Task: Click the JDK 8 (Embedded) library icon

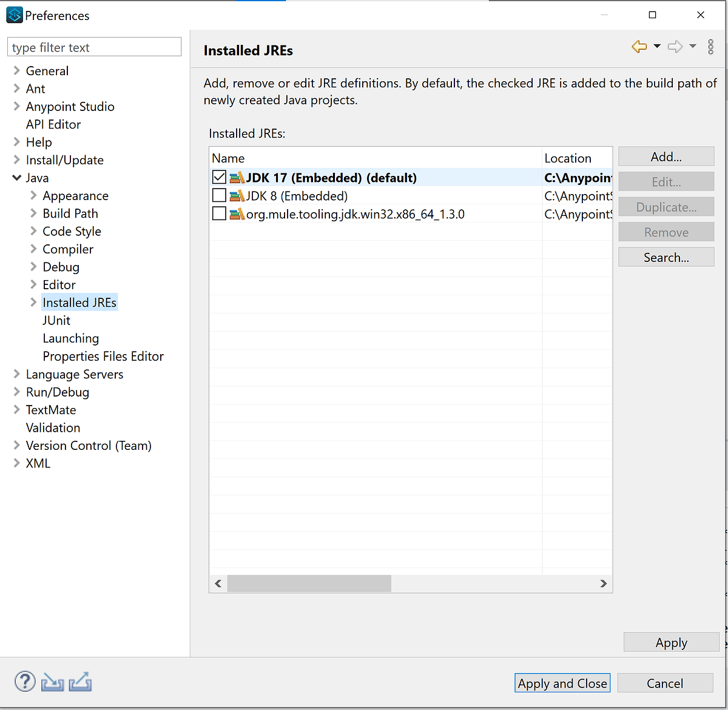Action: pyautogui.click(x=238, y=195)
